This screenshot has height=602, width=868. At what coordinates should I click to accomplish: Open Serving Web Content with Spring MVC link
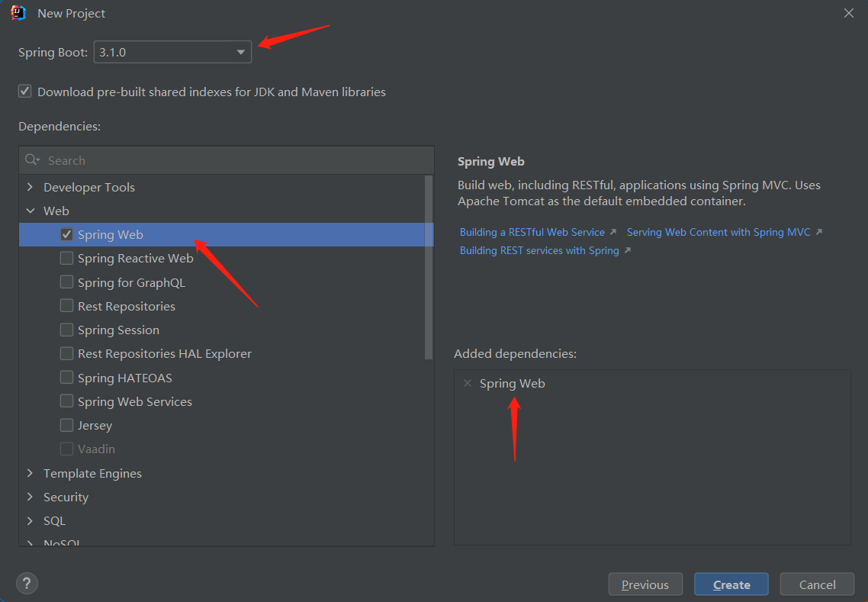[x=719, y=232]
